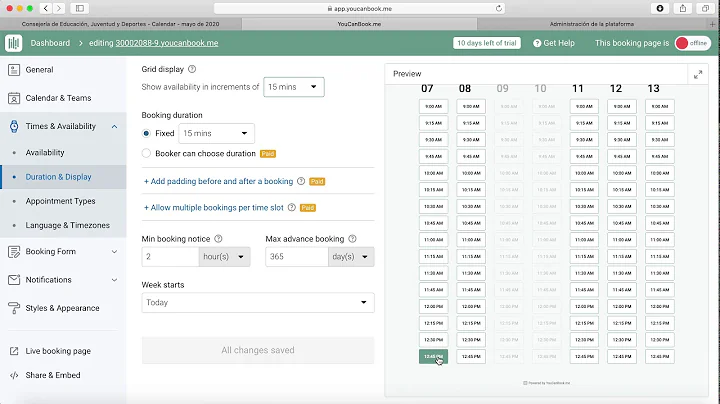Click the Times & Availability clock icon
The image size is (720, 404).
(x=14, y=126)
